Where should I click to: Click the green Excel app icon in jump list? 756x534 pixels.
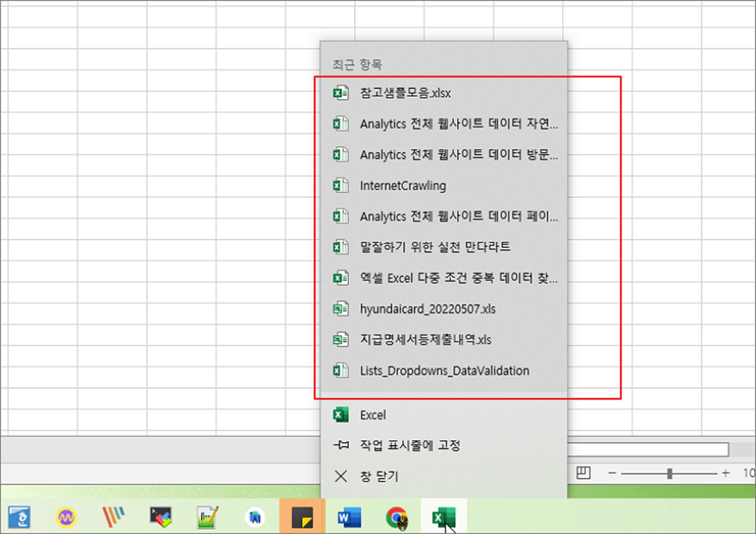341,415
